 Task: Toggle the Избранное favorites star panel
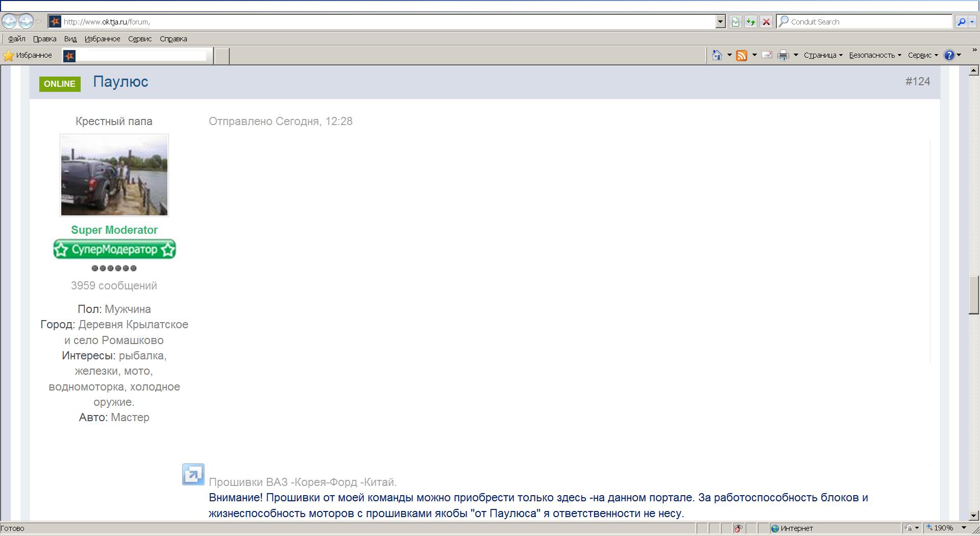(28, 55)
